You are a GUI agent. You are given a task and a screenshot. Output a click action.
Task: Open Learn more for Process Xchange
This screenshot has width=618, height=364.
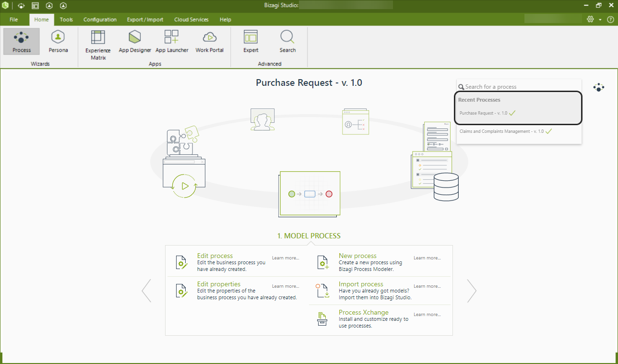(x=427, y=315)
